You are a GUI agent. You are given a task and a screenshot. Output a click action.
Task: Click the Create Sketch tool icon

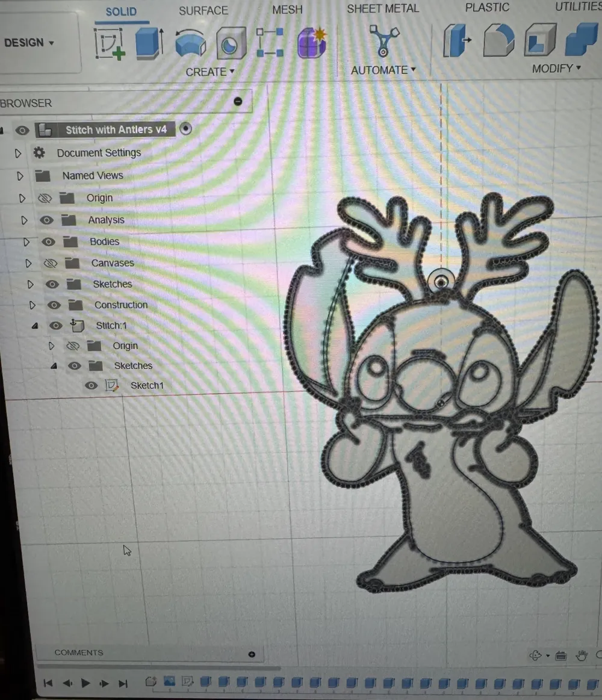[109, 44]
